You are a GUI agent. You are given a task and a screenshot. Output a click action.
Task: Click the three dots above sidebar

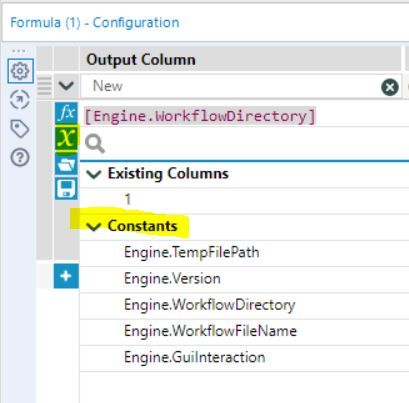[19, 51]
